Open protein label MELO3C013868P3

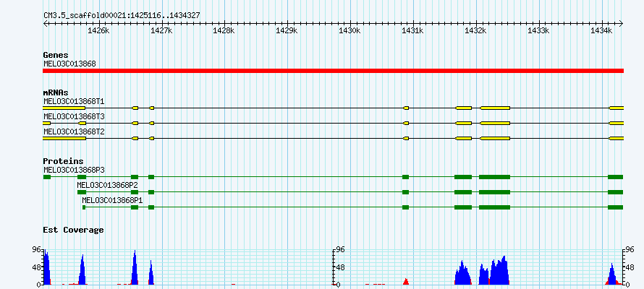[x=74, y=170]
